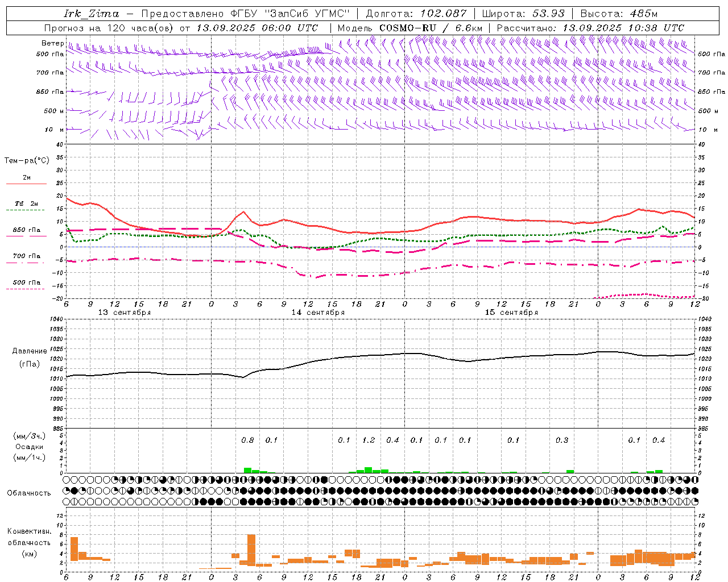Image resolution: width=728 pixels, height=582 pixels.
Task: Click the "1040" top pressure axis tick on left
Action: click(56, 319)
